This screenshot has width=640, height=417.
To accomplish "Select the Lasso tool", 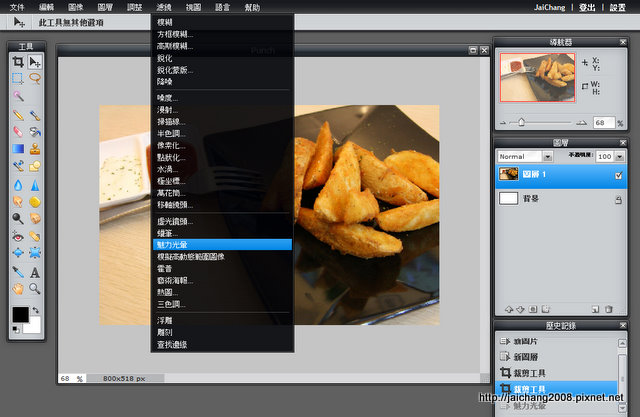I will [x=35, y=78].
